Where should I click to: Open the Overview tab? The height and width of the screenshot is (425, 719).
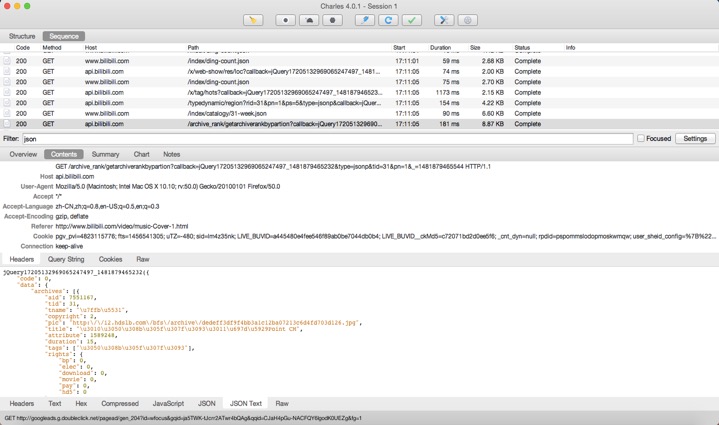point(23,155)
